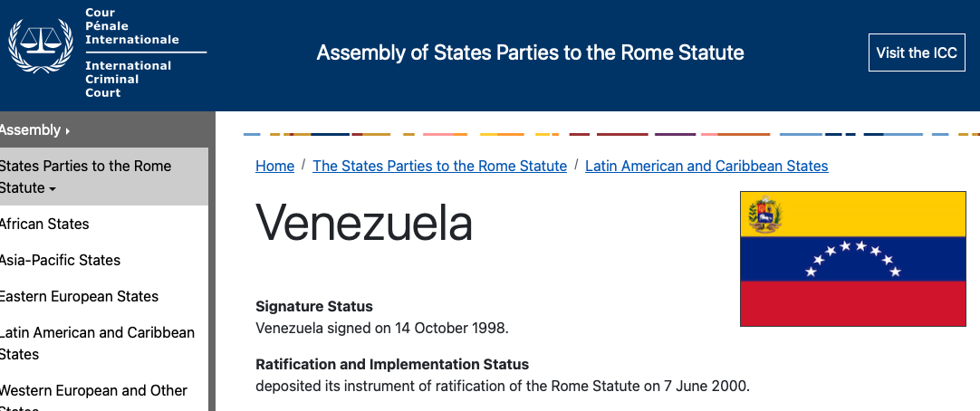
Task: Click the ICC scales logo icon
Action: click(x=40, y=45)
